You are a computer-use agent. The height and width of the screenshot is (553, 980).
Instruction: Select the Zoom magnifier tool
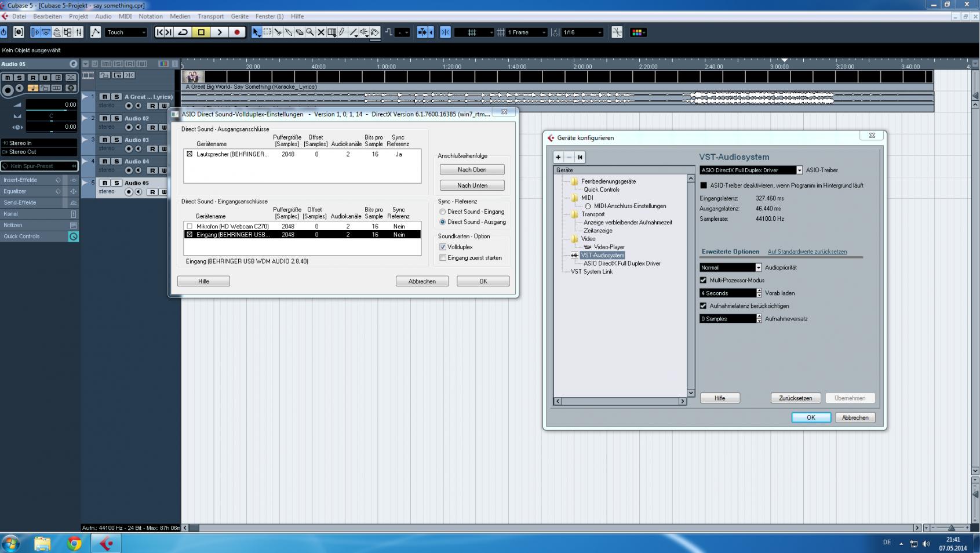(310, 32)
